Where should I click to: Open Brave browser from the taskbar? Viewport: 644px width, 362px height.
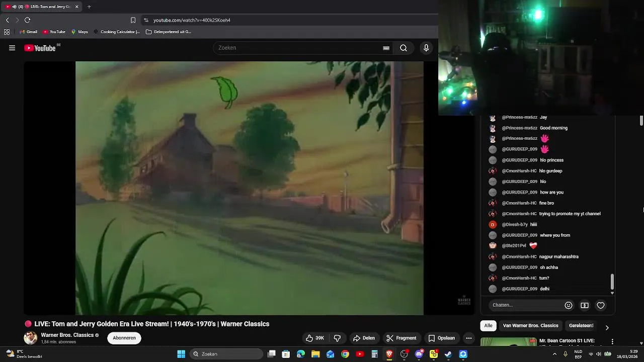[x=389, y=354]
